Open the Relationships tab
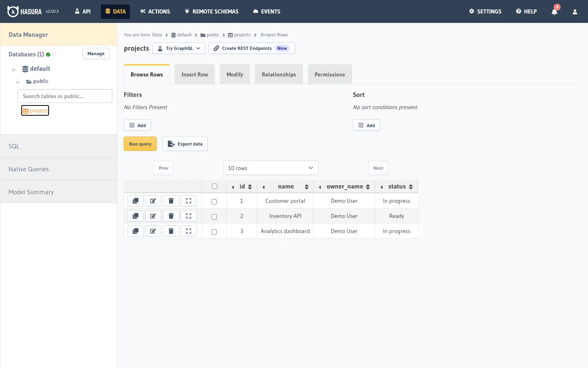This screenshot has height=368, width=588. point(279,74)
